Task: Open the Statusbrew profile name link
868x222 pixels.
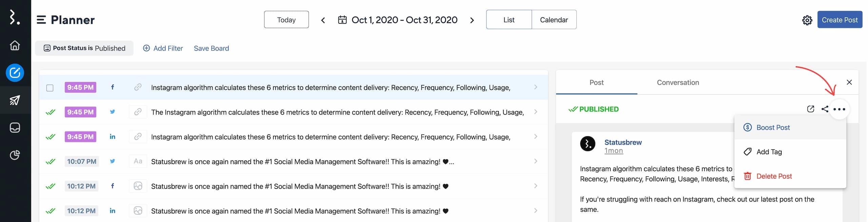Action: [x=623, y=142]
